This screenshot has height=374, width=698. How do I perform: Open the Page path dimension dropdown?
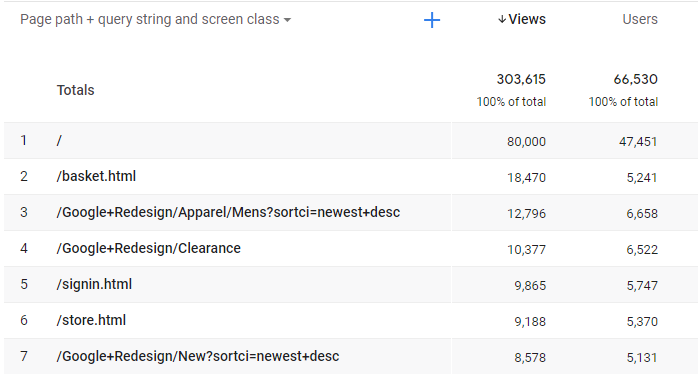coord(155,20)
